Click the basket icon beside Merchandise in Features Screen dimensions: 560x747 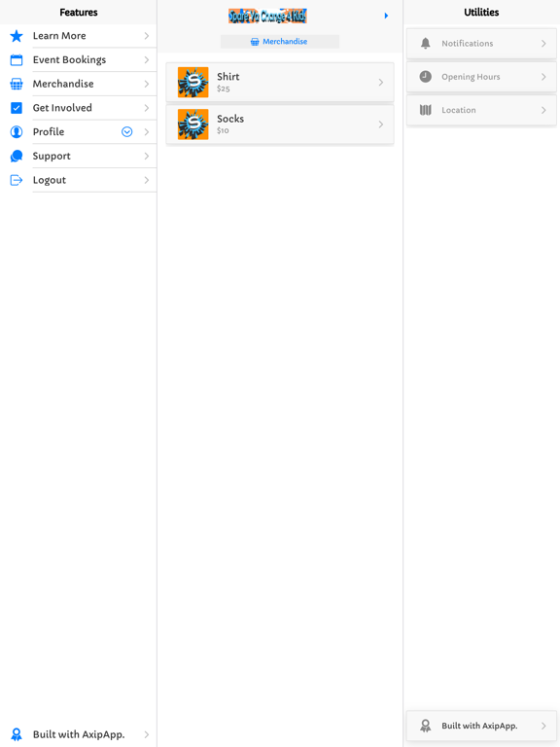click(17, 84)
